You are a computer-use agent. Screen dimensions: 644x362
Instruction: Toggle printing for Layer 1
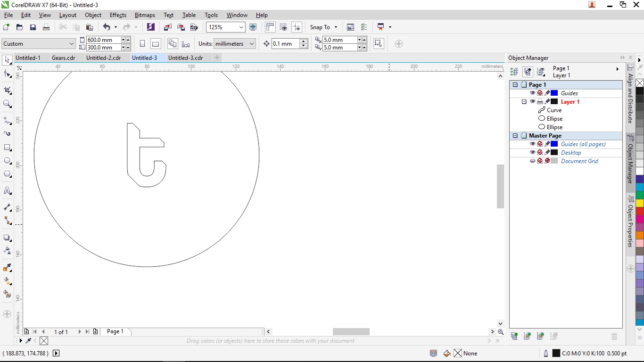click(x=540, y=102)
